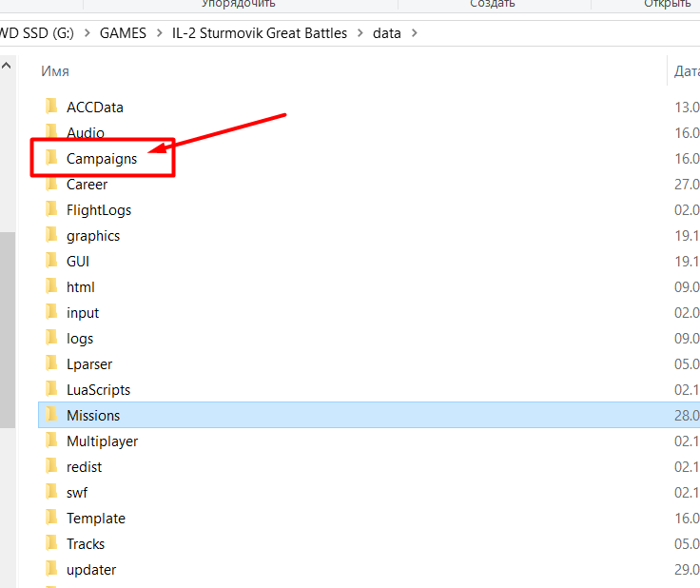
Task: Select the FlightLogs folder name
Action: [99, 210]
